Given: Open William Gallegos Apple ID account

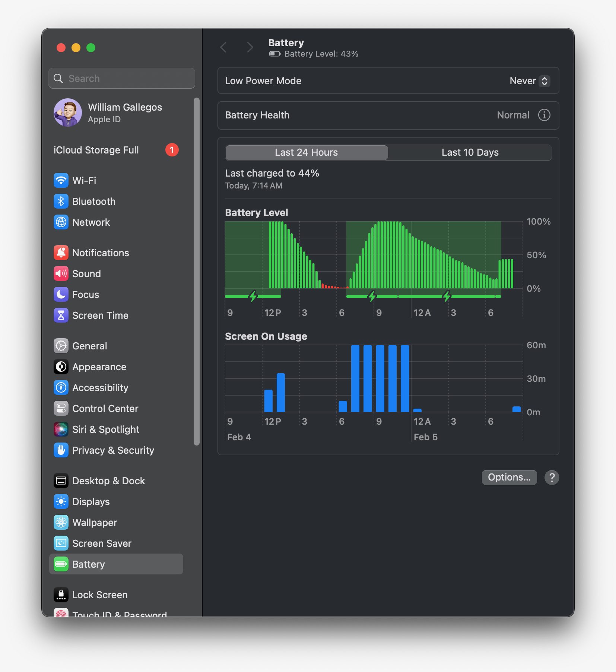Looking at the screenshot, I should tap(116, 112).
